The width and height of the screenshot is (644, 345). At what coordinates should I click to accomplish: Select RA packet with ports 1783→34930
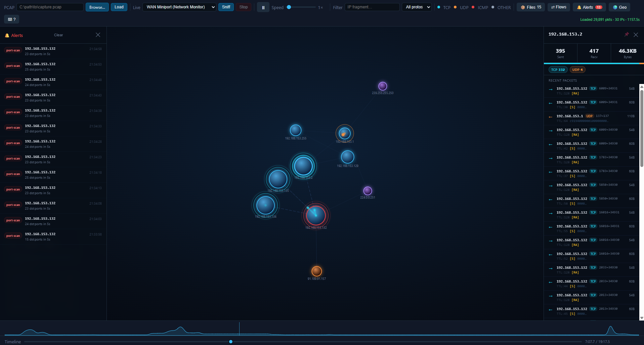click(x=592, y=160)
